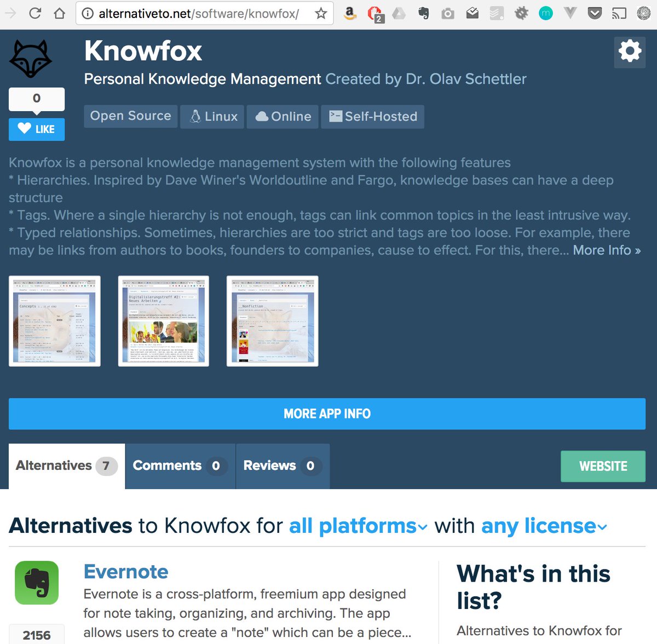Open the red ad-blocker extension with badge 2

(376, 14)
